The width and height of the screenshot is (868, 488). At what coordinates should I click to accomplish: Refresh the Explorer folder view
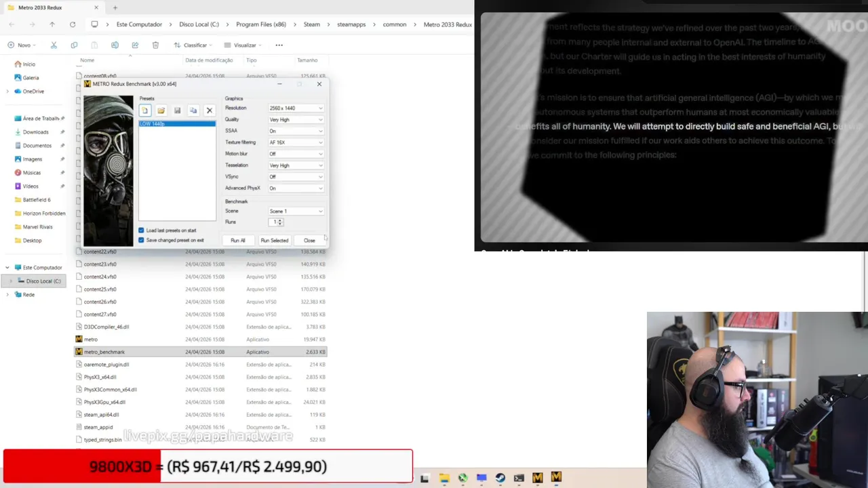(73, 24)
